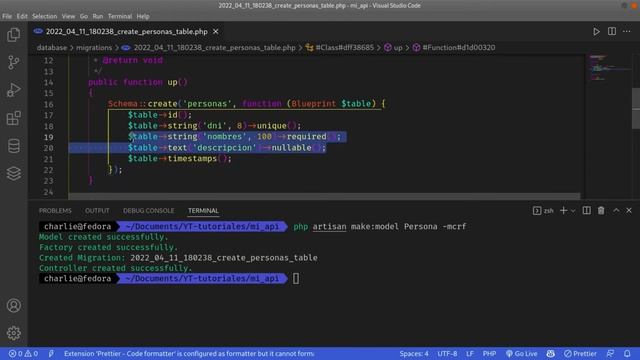This screenshot has height=360, width=640.
Task: Add a new terminal with plus icon
Action: [563, 211]
